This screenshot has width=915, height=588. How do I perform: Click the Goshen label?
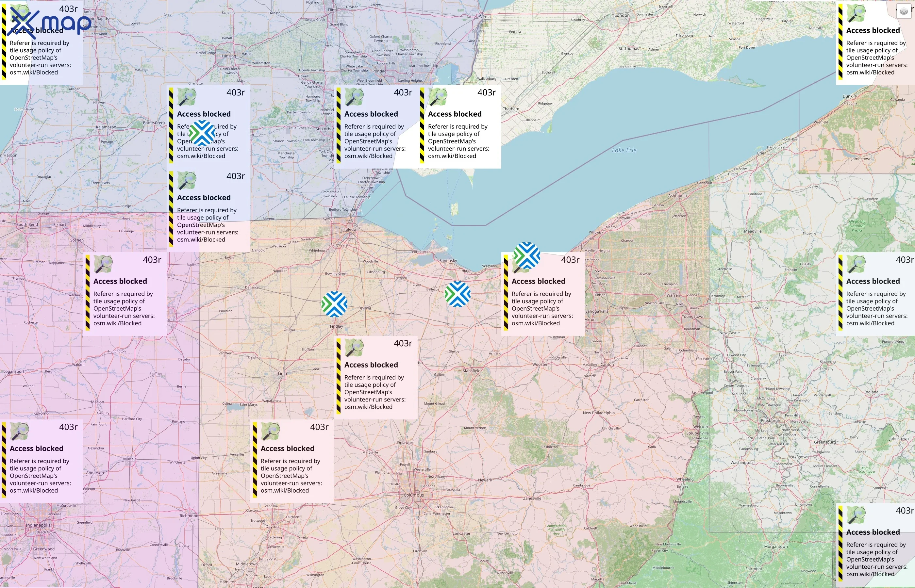(x=76, y=240)
